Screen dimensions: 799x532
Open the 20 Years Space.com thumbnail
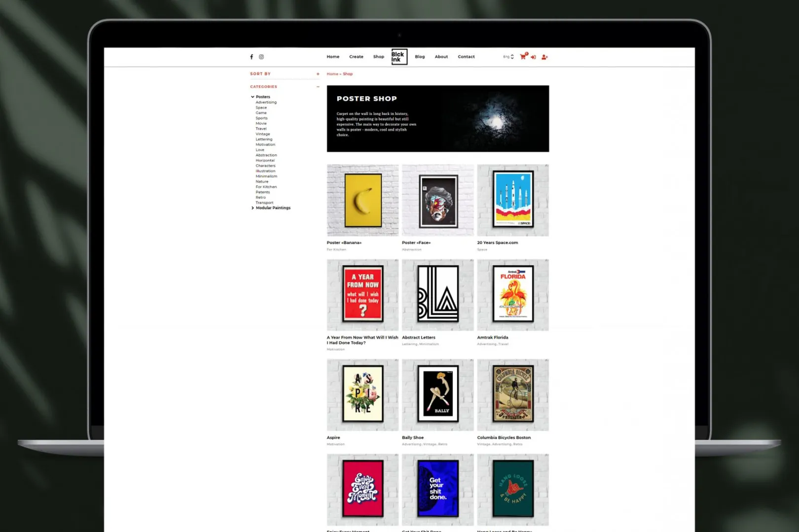pyautogui.click(x=513, y=200)
